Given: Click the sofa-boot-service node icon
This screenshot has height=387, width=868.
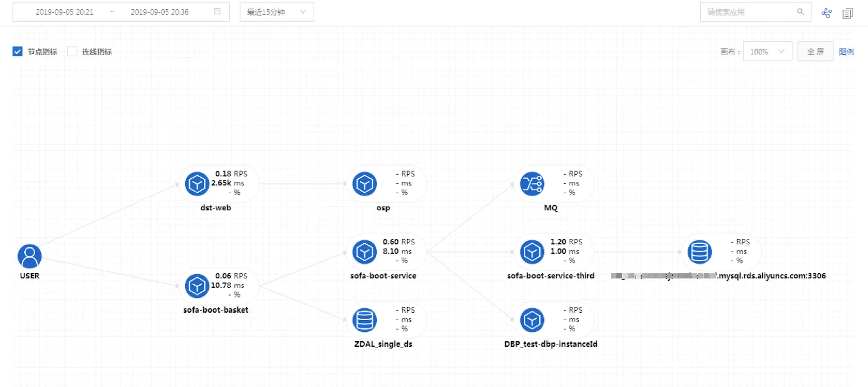Looking at the screenshot, I should (364, 252).
